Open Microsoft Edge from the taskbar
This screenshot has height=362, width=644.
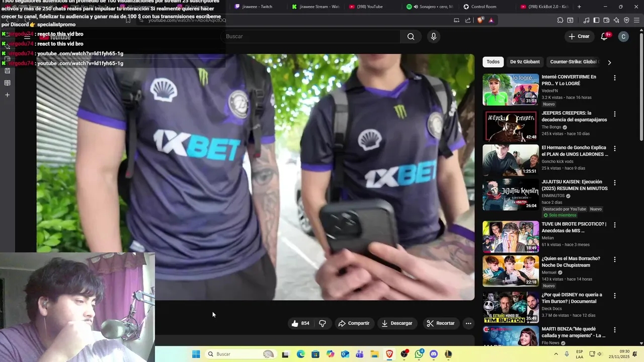[300, 354]
